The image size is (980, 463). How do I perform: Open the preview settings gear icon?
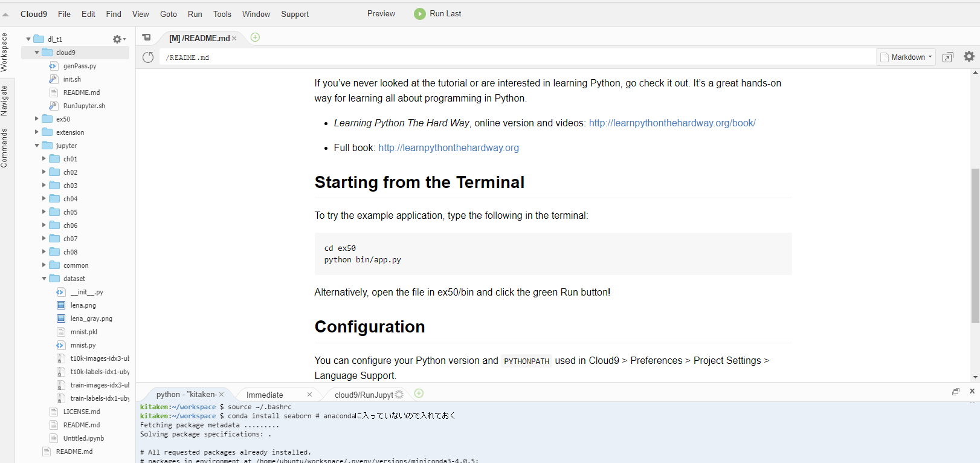pos(969,56)
